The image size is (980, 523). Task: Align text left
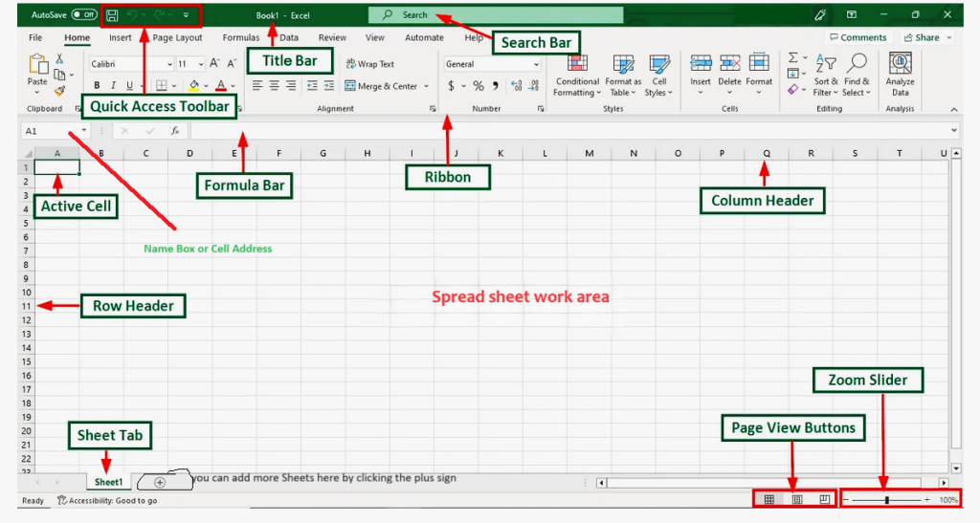[256, 85]
